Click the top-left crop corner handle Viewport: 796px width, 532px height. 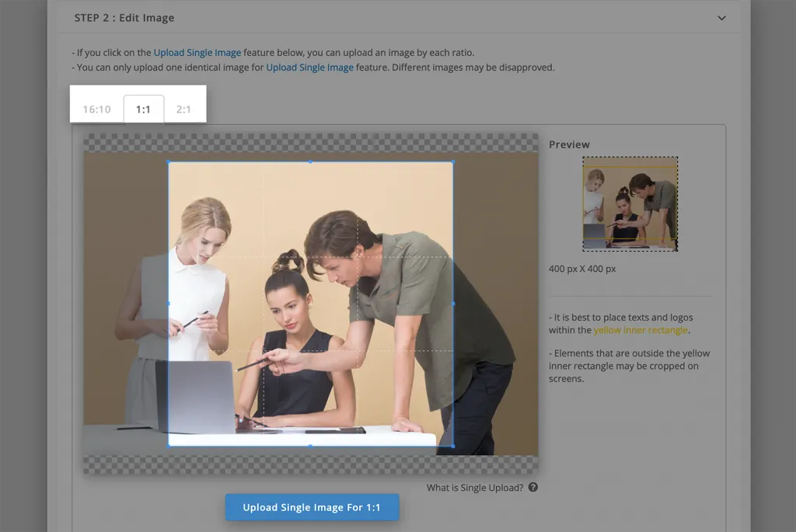169,162
